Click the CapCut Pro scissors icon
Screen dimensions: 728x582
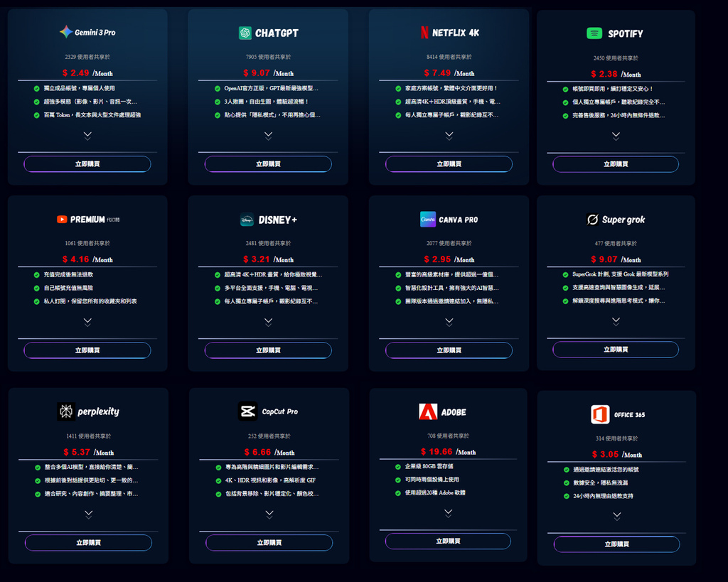247,411
